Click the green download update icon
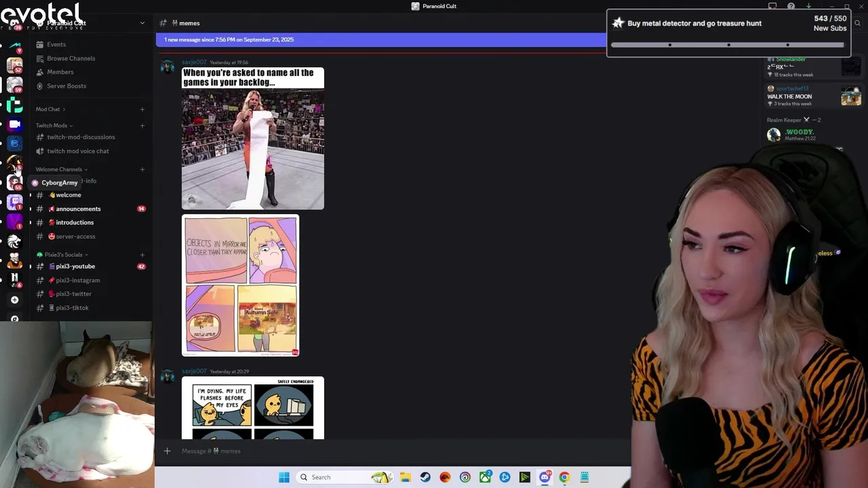The image size is (868, 488). pyautogui.click(x=809, y=6)
